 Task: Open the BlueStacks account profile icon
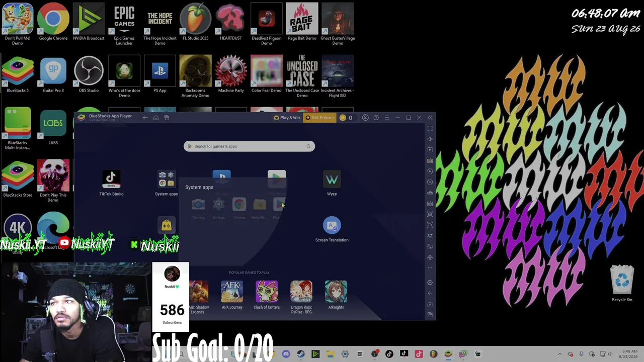(365, 118)
